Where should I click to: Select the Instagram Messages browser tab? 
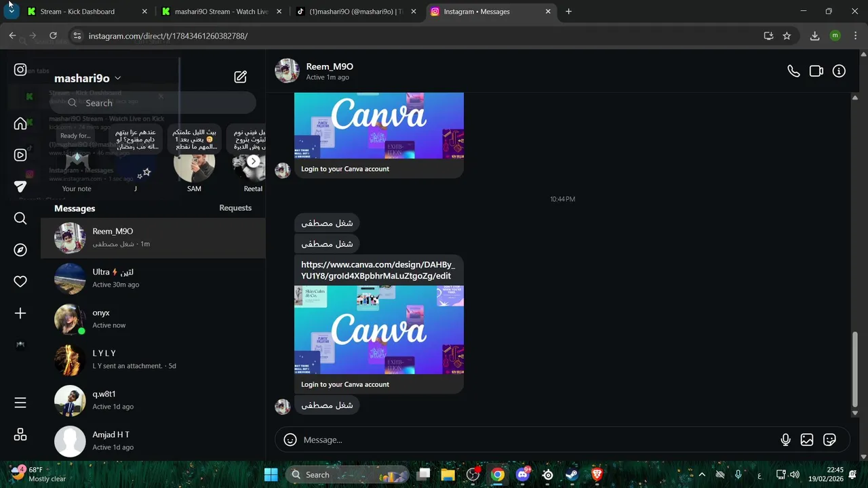(x=491, y=12)
